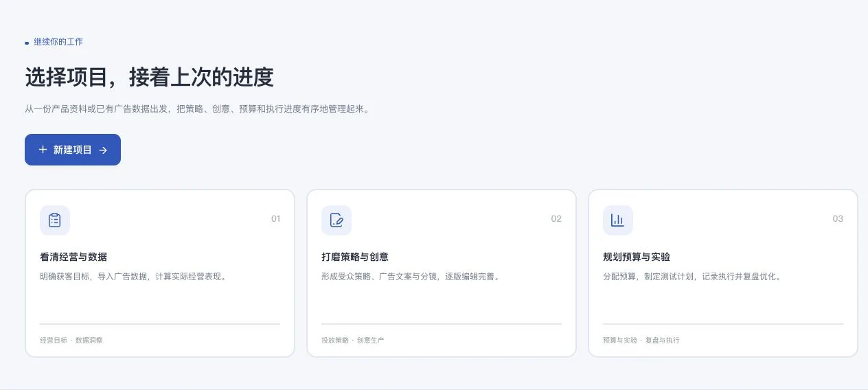
Task: Click the arrow icon in 新建项目
Action: [x=103, y=150]
